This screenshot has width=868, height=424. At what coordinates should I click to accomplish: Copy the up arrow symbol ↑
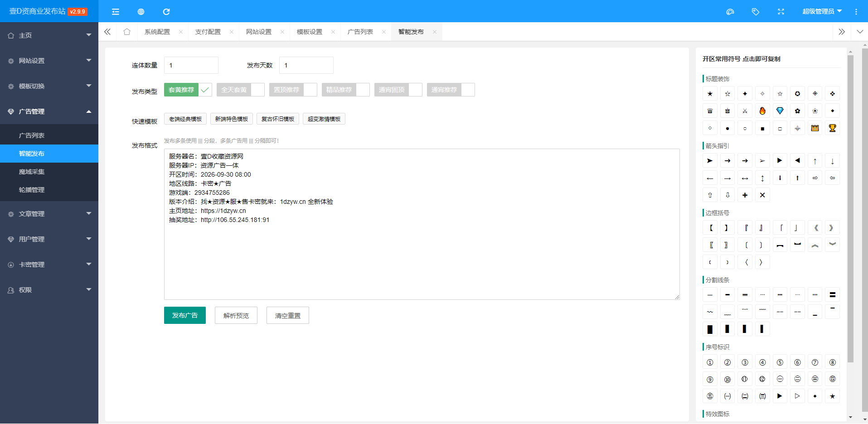[x=815, y=161]
